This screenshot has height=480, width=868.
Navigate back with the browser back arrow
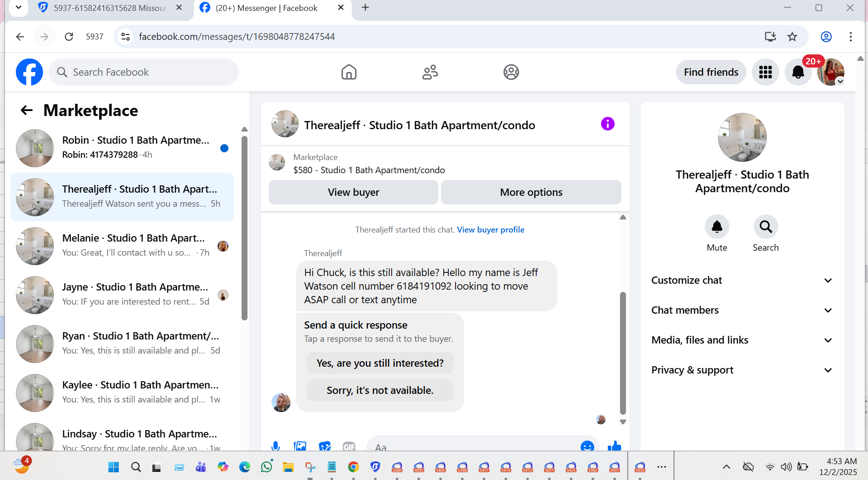point(20,37)
